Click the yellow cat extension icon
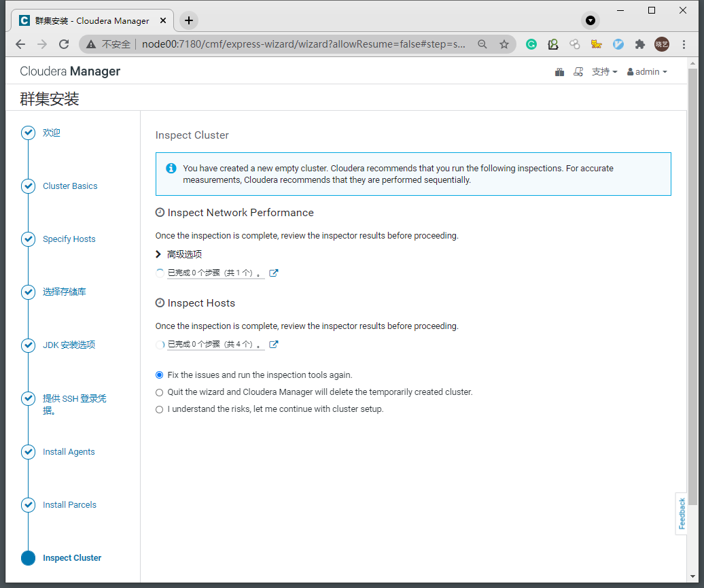The width and height of the screenshot is (704, 588). (x=596, y=44)
